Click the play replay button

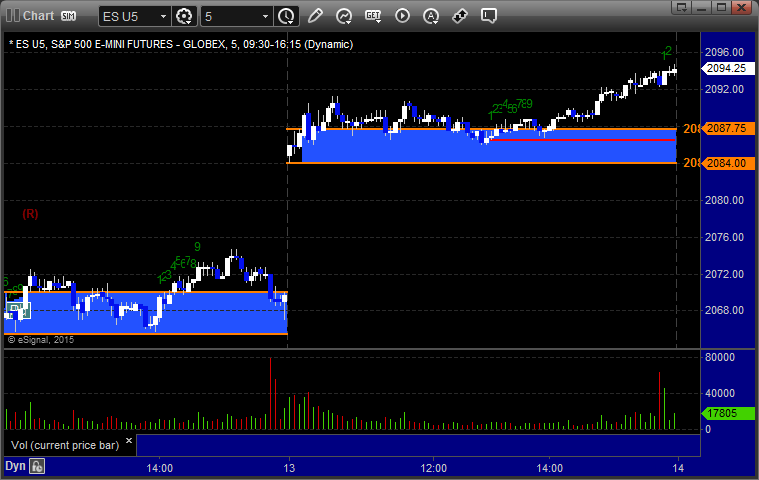[x=402, y=16]
